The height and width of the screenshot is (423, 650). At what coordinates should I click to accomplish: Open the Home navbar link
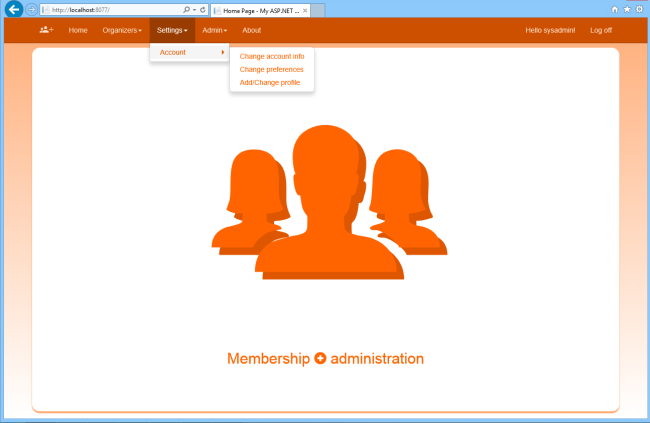tap(78, 30)
